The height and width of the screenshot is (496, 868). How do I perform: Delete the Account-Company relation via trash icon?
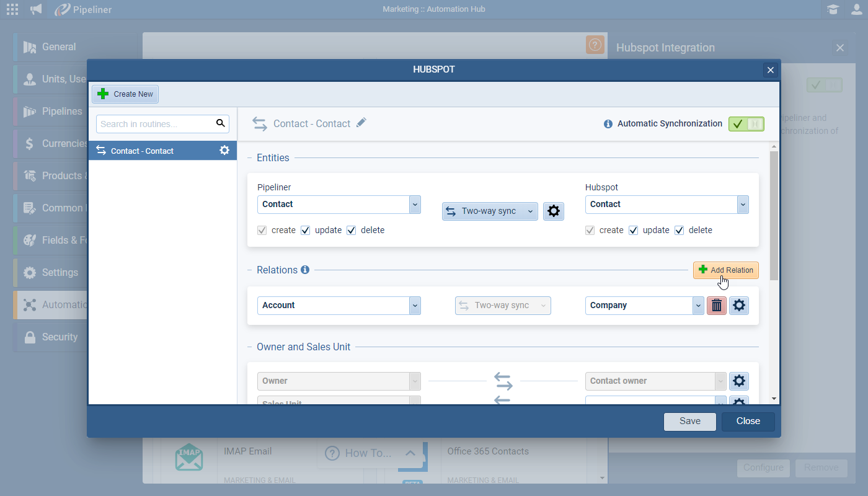coord(717,305)
